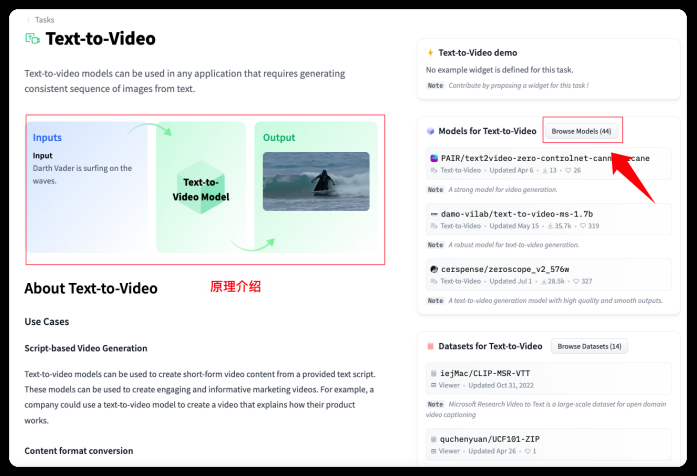Click the back chevron beside Tasks
The height and width of the screenshot is (476, 697).
28,20
